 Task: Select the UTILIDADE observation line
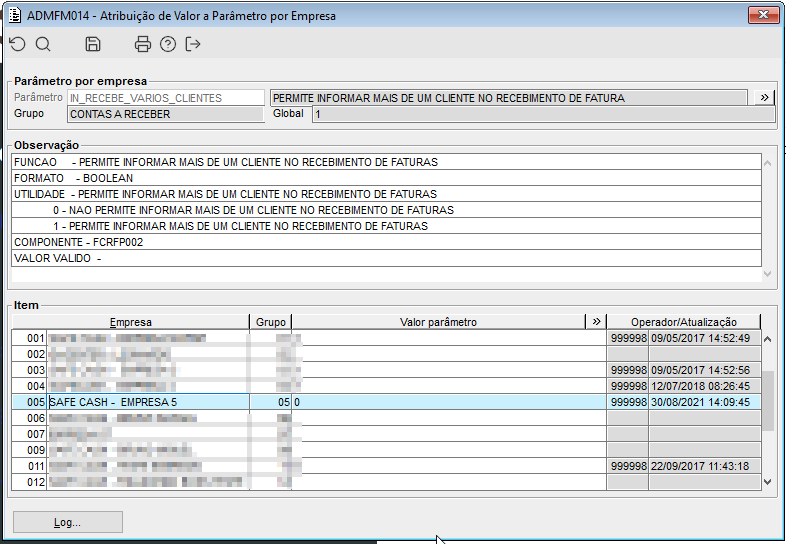pyautogui.click(x=386, y=194)
